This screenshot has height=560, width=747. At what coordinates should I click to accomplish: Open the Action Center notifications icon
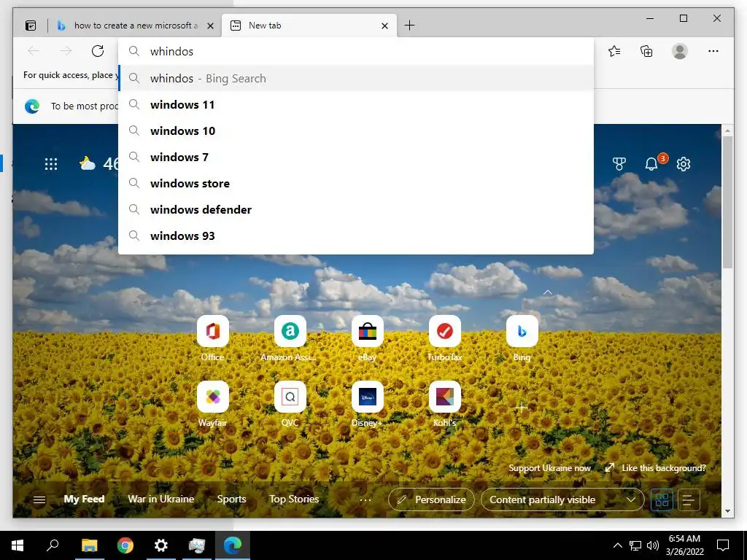pos(723,545)
